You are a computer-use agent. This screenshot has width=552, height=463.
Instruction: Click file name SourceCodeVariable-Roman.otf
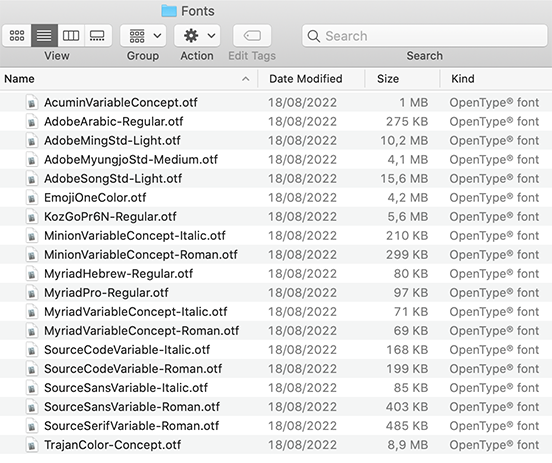133,369
